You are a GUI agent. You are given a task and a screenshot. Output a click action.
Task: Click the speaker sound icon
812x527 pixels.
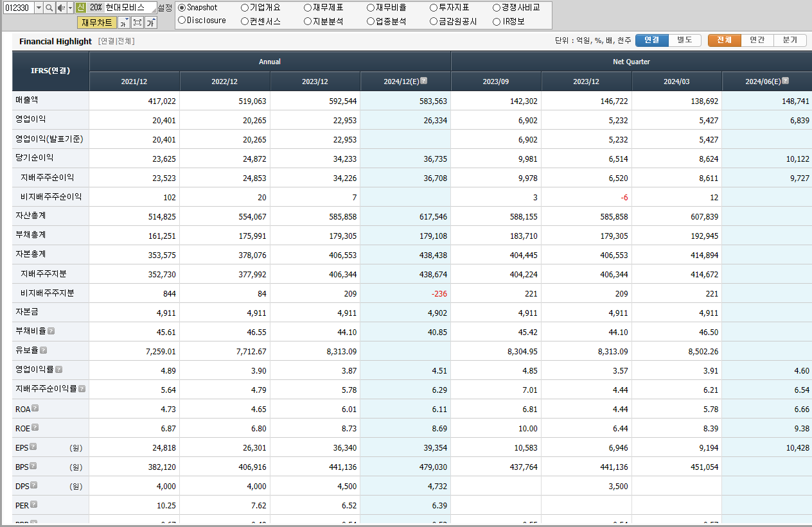click(61, 8)
